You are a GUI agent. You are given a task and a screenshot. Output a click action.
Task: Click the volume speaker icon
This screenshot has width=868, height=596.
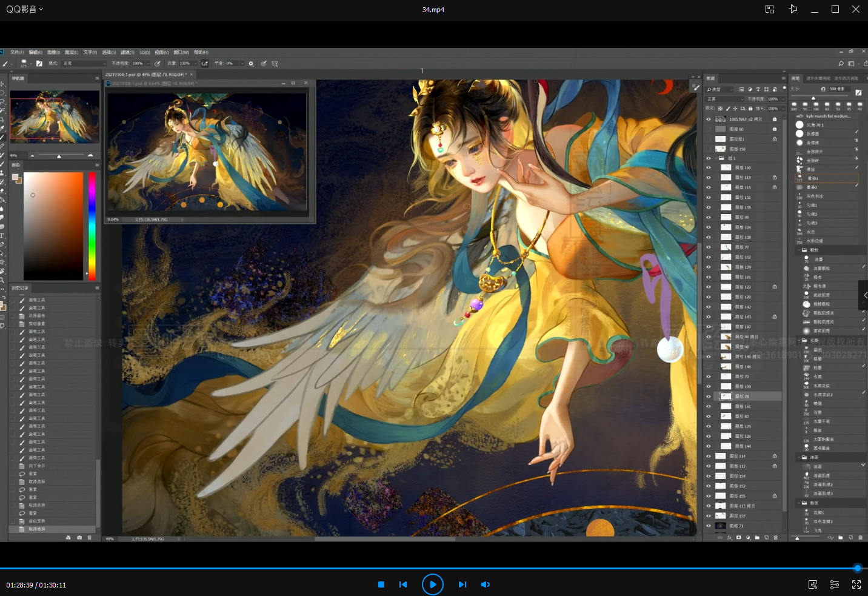(485, 584)
